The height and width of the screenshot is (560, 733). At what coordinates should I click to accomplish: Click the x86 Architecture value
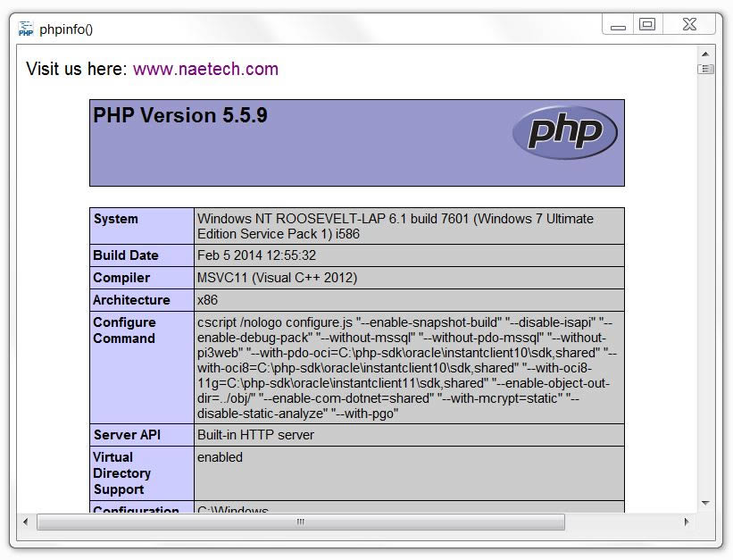(207, 300)
